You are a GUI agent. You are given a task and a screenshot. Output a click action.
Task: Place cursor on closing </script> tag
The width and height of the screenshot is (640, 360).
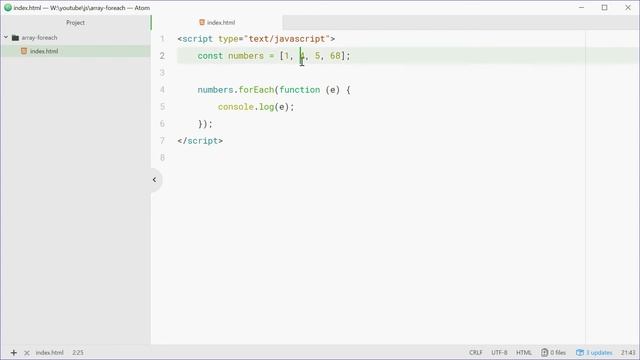(x=200, y=141)
